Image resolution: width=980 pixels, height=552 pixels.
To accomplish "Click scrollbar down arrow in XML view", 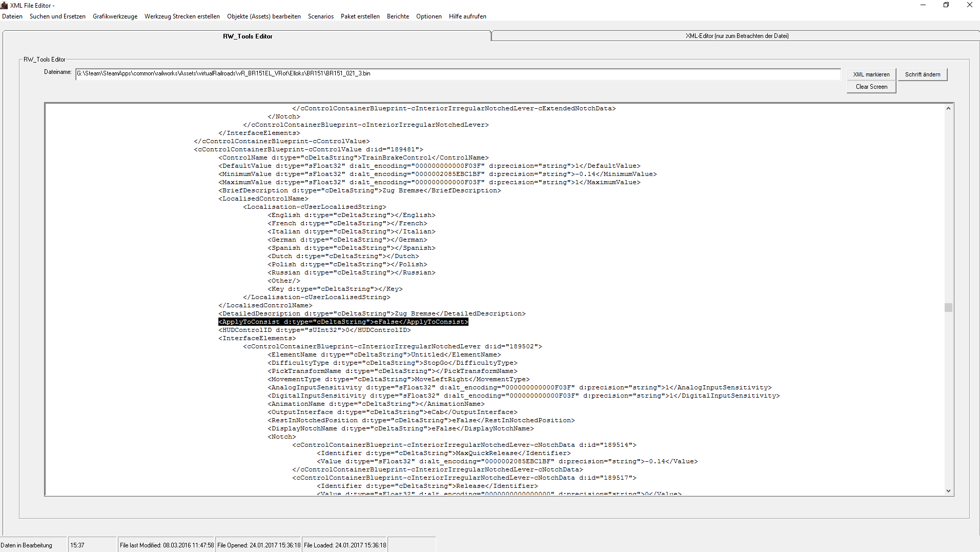I will [948, 491].
